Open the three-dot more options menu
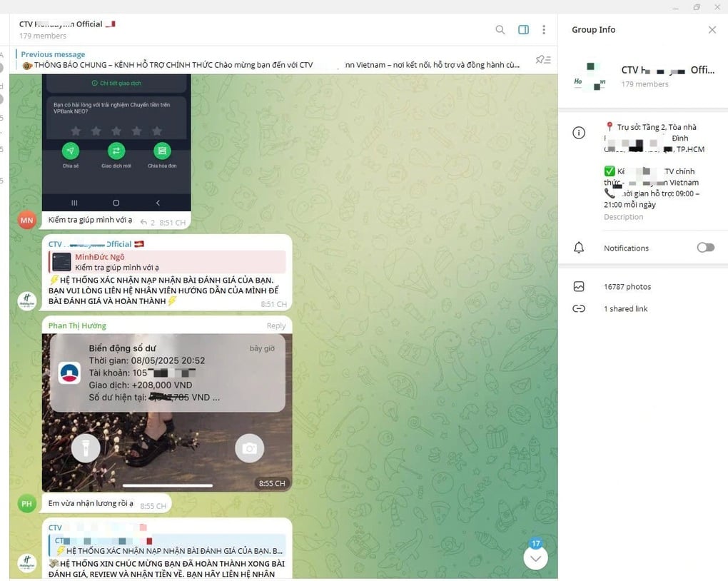 544,30
